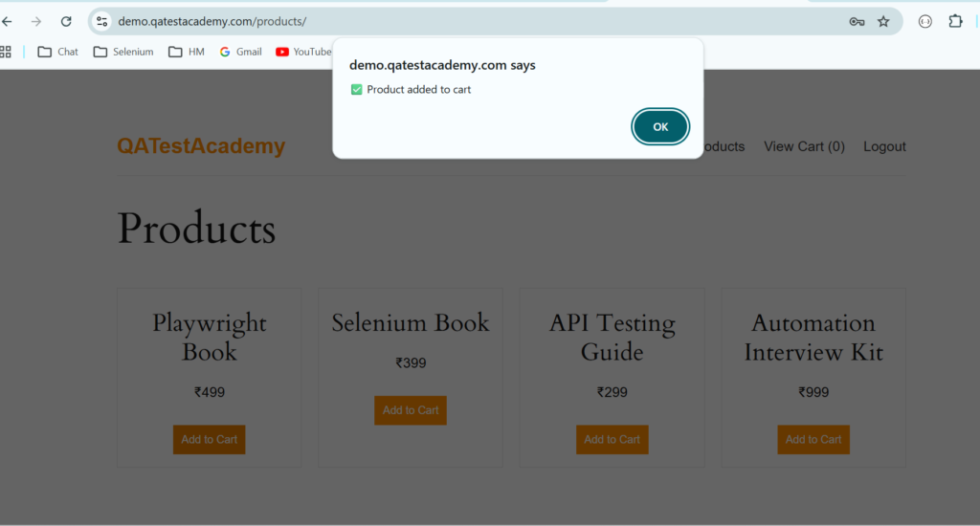Image resolution: width=980 pixels, height=526 pixels.
Task: Click the browser back arrow
Action: [8, 21]
